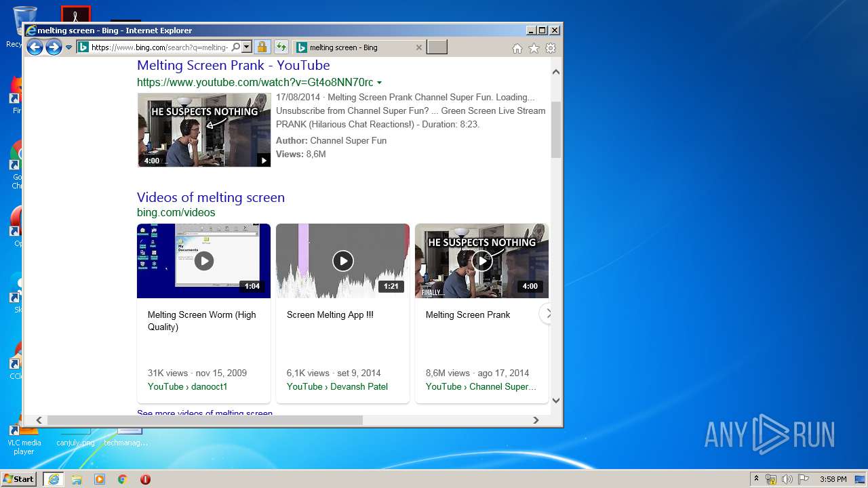This screenshot has height=488, width=868.
Task: Click the 3:58 PM system clock
Action: click(x=833, y=479)
